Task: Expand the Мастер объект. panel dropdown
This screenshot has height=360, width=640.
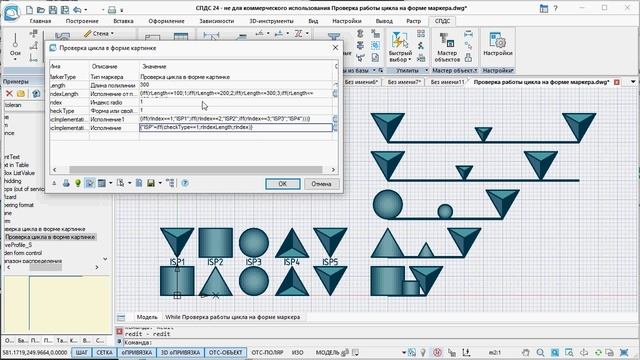Action: click(475, 70)
